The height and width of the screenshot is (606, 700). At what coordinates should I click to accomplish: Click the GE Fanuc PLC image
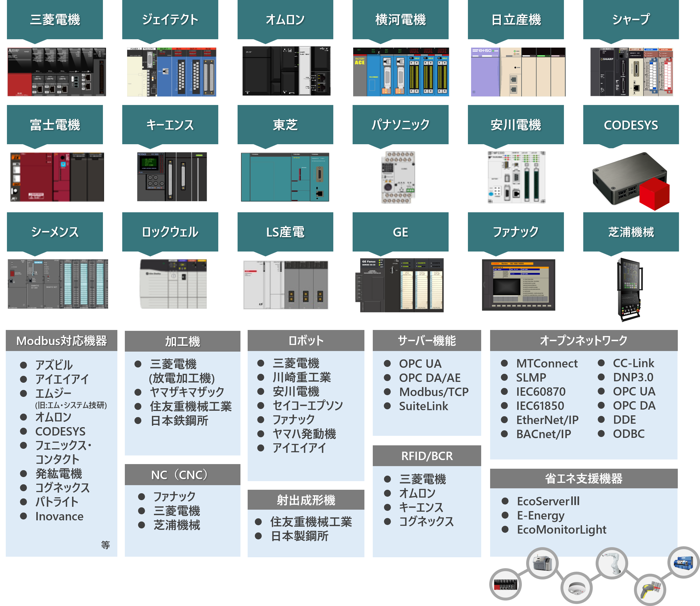click(399, 285)
